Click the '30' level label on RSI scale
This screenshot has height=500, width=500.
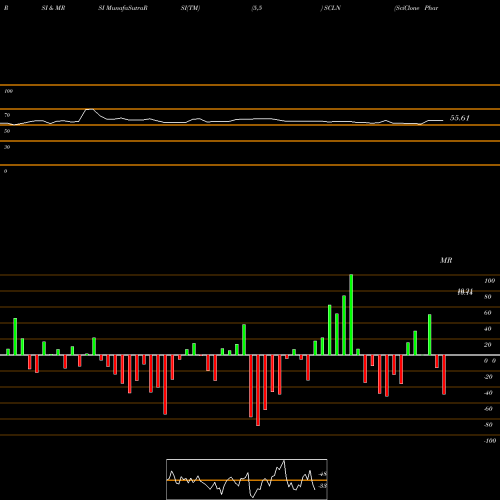point(7,147)
